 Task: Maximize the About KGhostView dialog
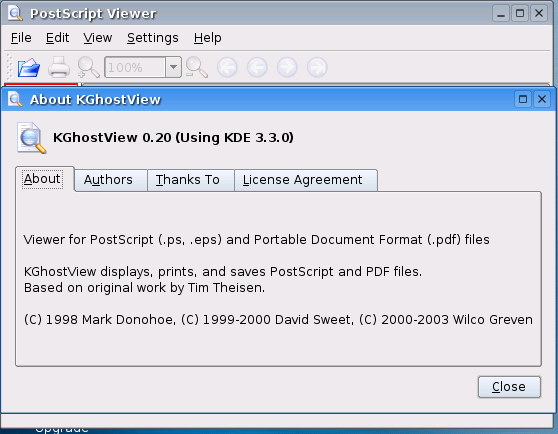click(523, 99)
